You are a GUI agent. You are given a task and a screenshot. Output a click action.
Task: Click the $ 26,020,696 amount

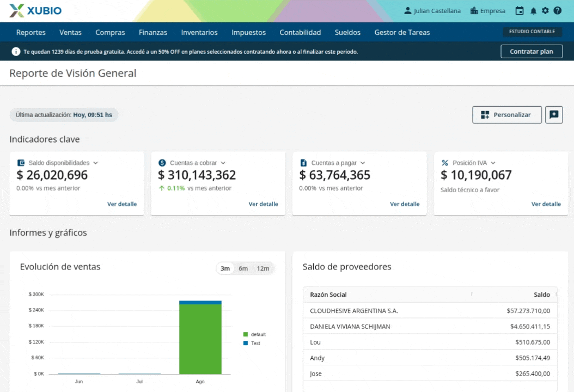pyautogui.click(x=52, y=175)
